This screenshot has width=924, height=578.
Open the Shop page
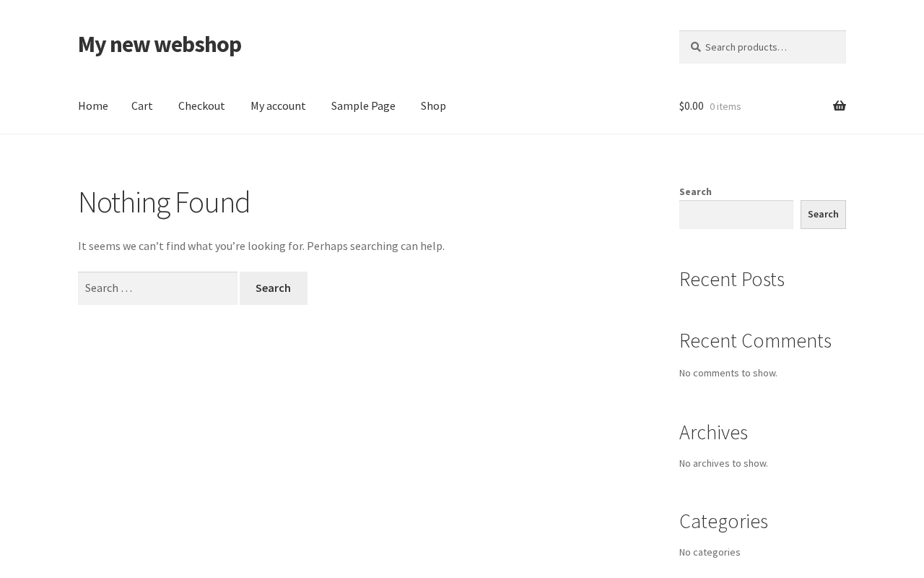tap(433, 106)
